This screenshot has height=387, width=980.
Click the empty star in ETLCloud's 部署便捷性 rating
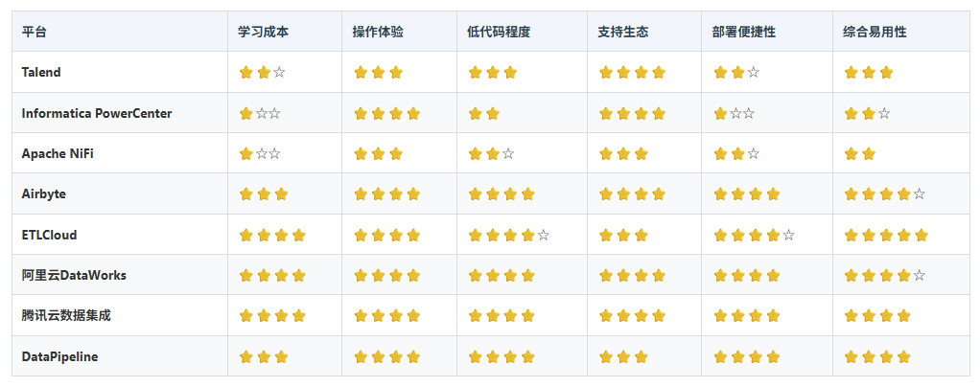click(788, 236)
